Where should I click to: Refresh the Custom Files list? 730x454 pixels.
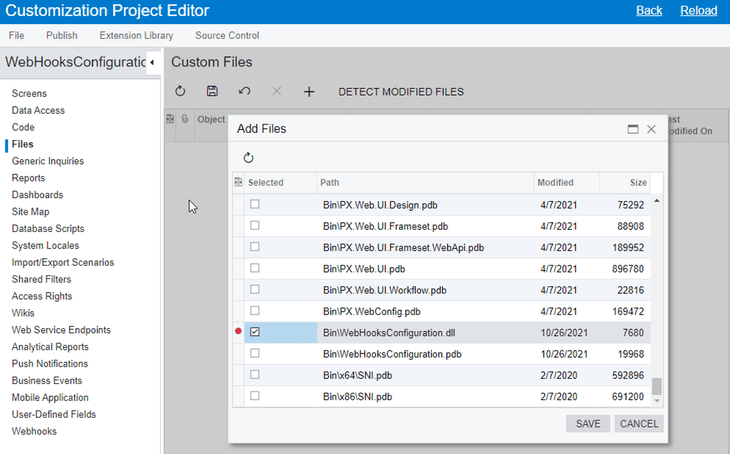click(x=180, y=91)
